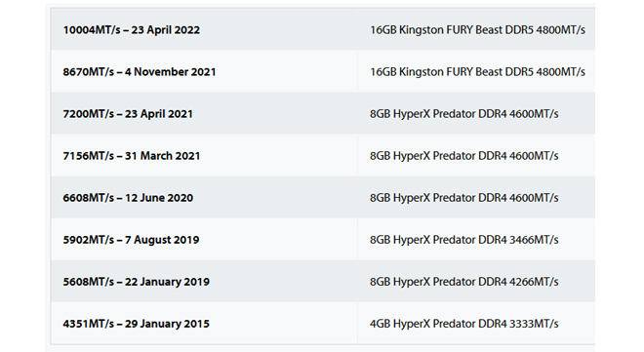Click the 4GB HyperX Predator DDR4 3333MT/s cell

(476, 324)
